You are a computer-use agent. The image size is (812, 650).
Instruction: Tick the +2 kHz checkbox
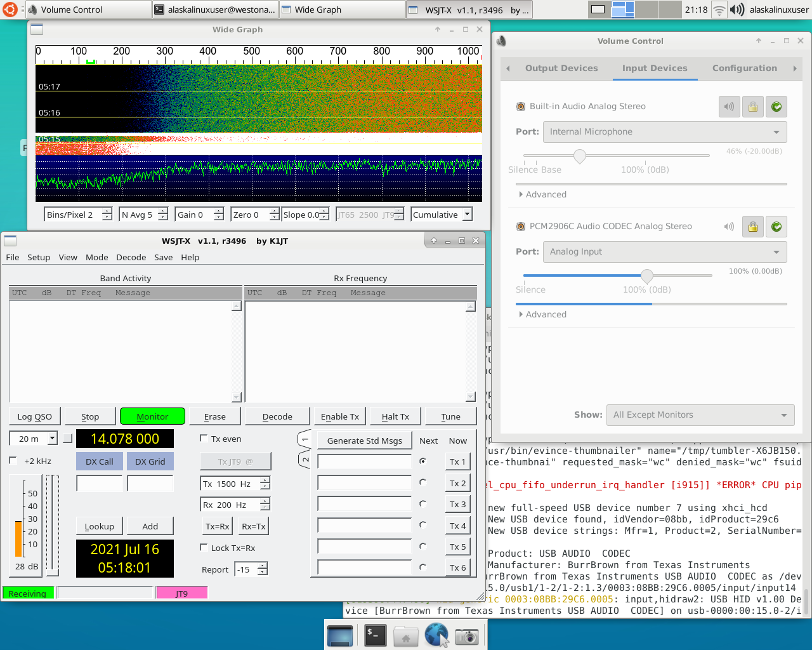click(x=13, y=460)
